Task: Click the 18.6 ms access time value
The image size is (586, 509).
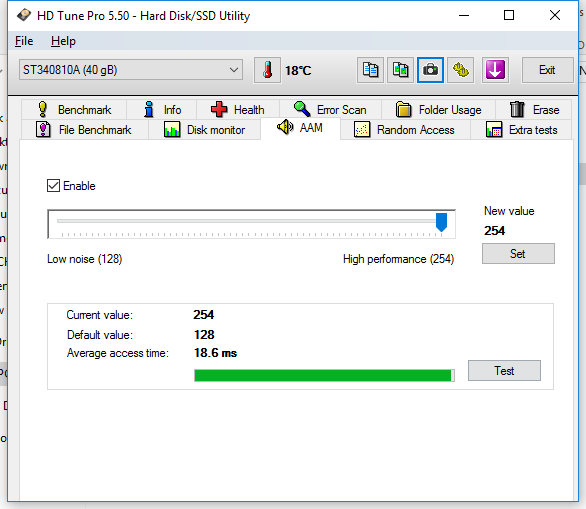Action: coord(216,353)
